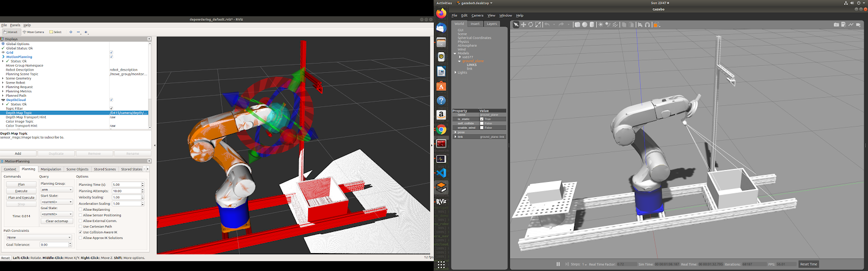Image resolution: width=868 pixels, height=271 pixels.
Task: Add a spot light in Gazebo
Action: click(608, 24)
